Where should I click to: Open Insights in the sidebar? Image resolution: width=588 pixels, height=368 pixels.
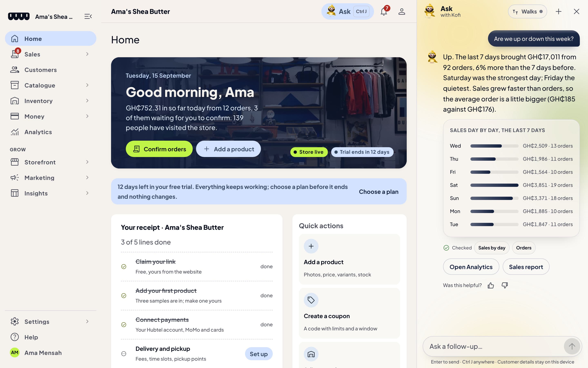(51, 193)
